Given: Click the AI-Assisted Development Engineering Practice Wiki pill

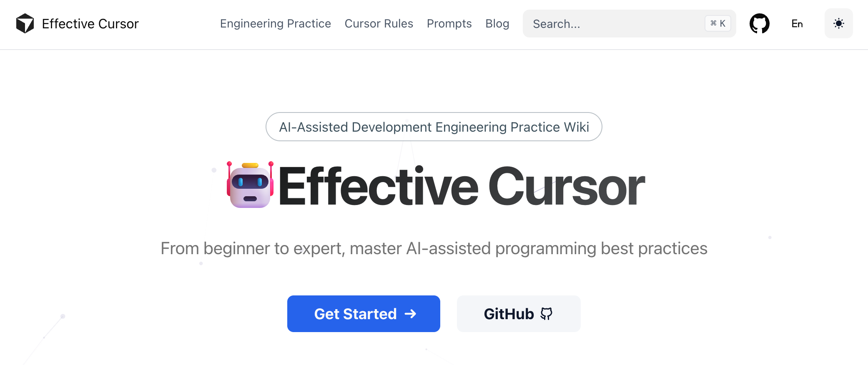Looking at the screenshot, I should pyautogui.click(x=434, y=127).
